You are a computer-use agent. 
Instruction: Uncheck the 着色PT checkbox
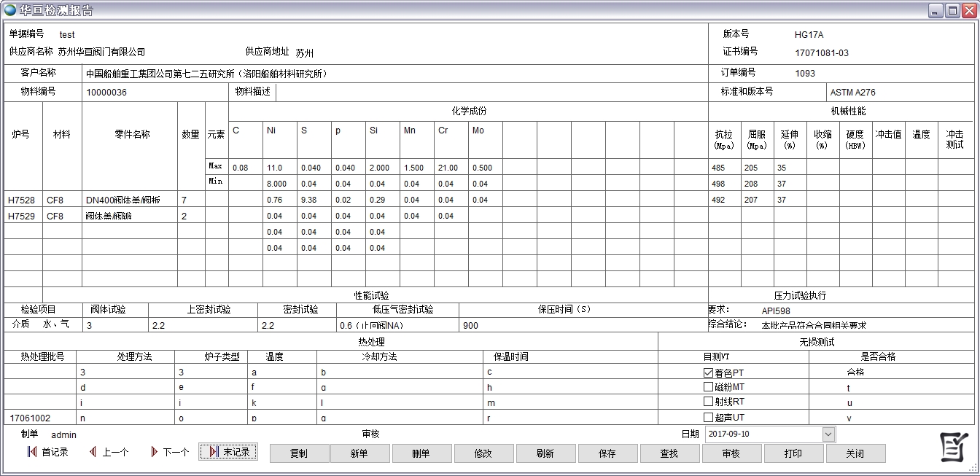click(708, 372)
